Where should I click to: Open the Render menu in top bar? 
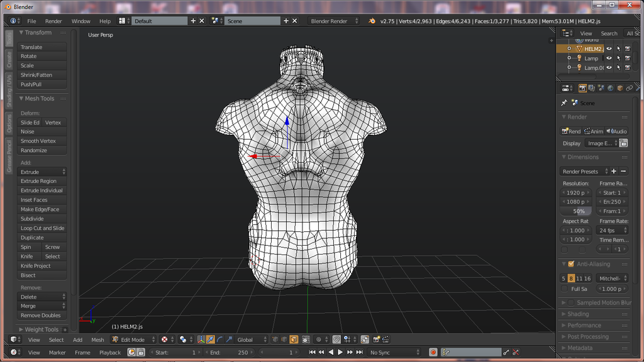53,21
